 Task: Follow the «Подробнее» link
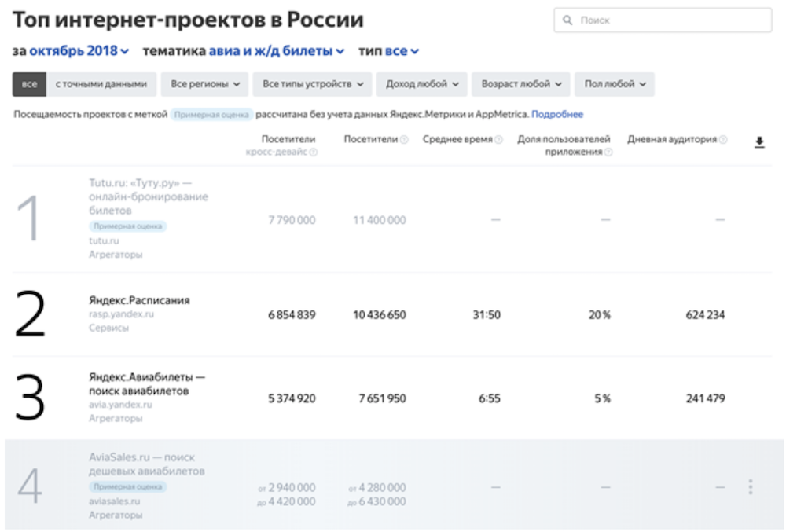[557, 114]
